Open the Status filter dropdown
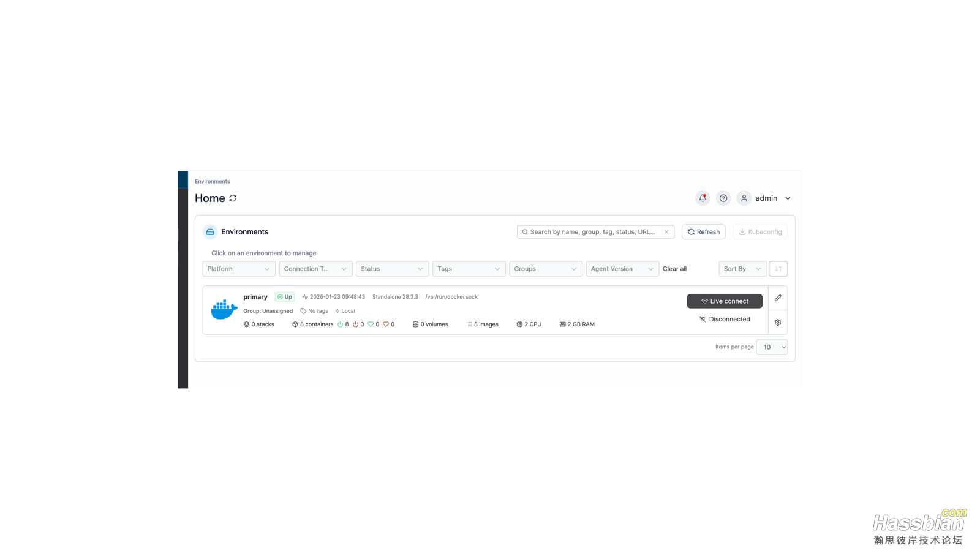The height and width of the screenshot is (551, 980). click(x=392, y=269)
